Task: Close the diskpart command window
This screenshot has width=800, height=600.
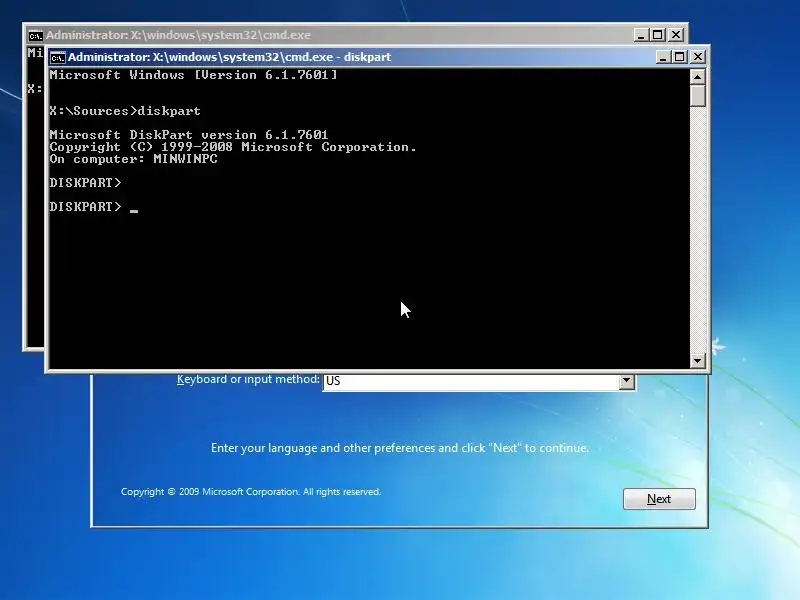Action: coord(697,57)
